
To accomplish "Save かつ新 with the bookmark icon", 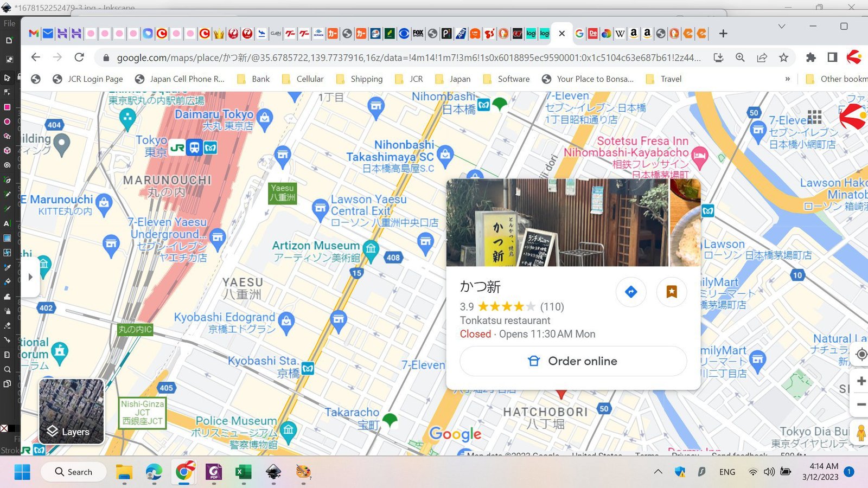I will (x=672, y=292).
